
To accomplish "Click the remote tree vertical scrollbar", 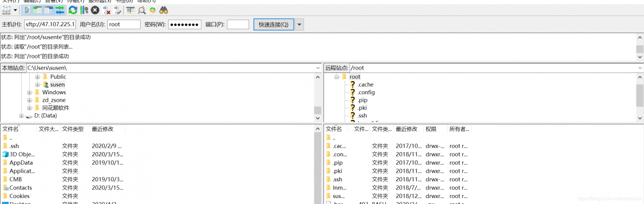I will click(639, 97).
